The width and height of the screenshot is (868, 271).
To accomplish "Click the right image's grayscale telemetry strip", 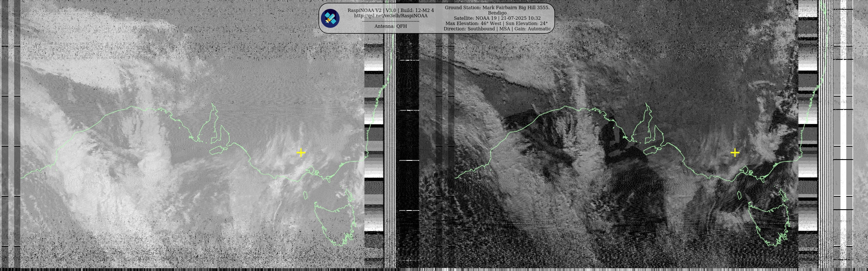I will tap(808, 135).
